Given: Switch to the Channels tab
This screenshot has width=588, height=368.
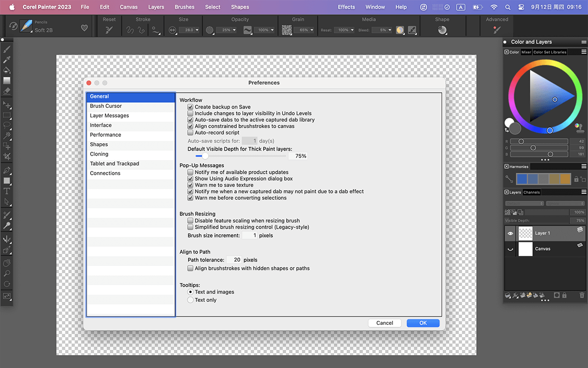Looking at the screenshot, I should [532, 192].
